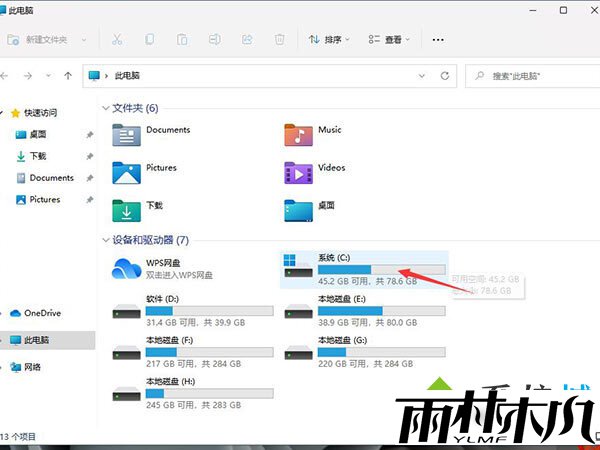
Task: Click the rename icon in the toolbar
Action: click(214, 40)
